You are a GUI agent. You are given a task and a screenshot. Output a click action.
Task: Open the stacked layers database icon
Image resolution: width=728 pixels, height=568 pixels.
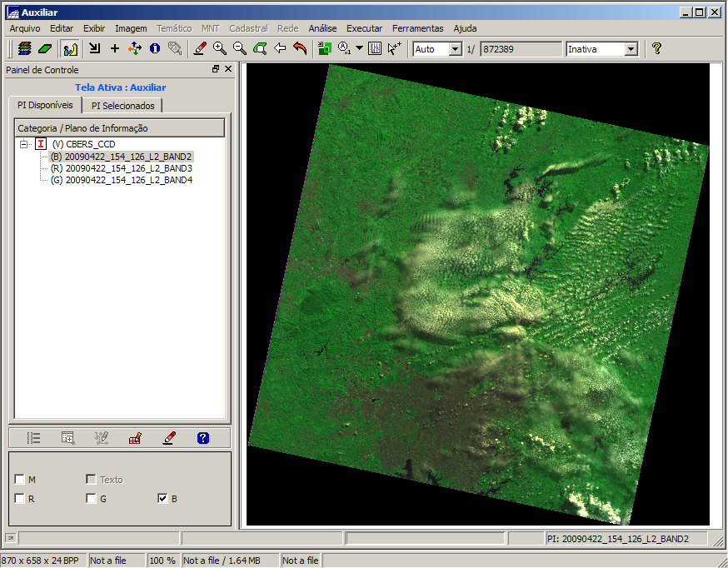[25, 49]
